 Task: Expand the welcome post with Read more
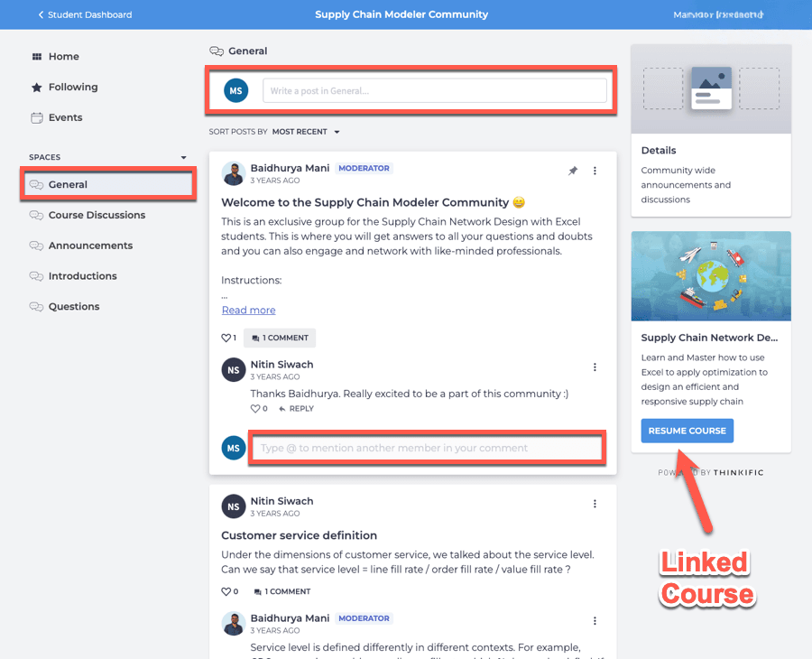[248, 311]
